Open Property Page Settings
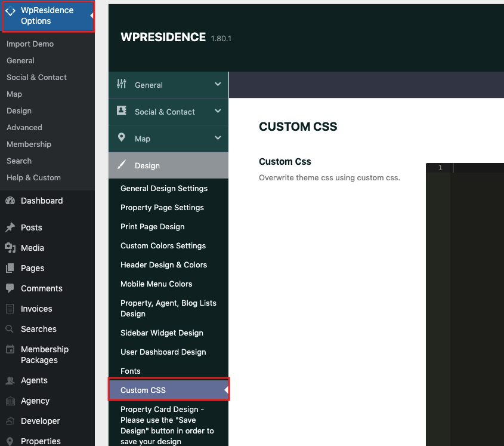The image size is (504, 446). tap(162, 208)
